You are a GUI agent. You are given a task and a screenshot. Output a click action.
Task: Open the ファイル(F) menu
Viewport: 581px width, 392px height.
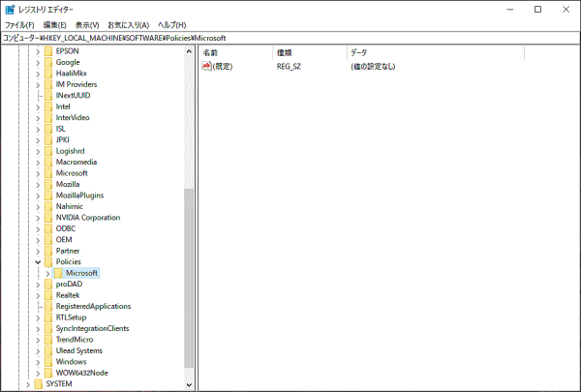tap(19, 25)
